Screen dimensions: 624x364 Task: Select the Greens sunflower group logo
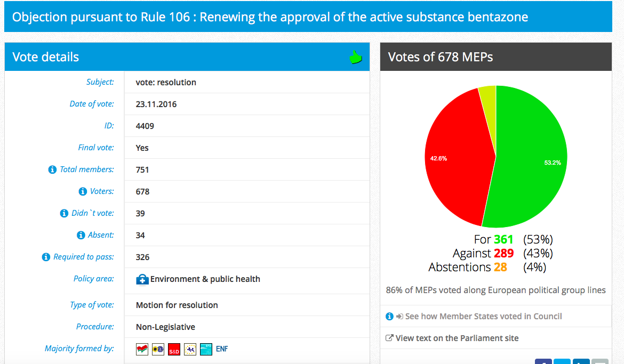(158, 349)
